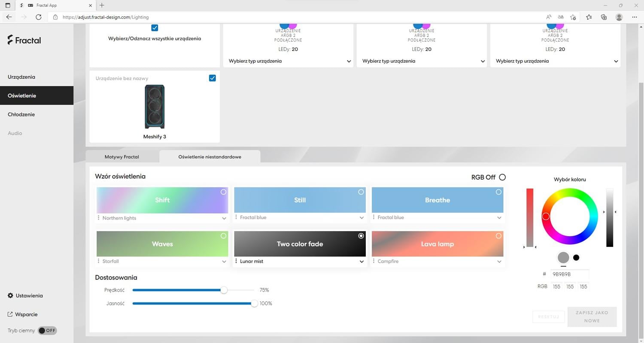Open the browser profile avatar icon
The image size is (644, 343).
point(619,17)
